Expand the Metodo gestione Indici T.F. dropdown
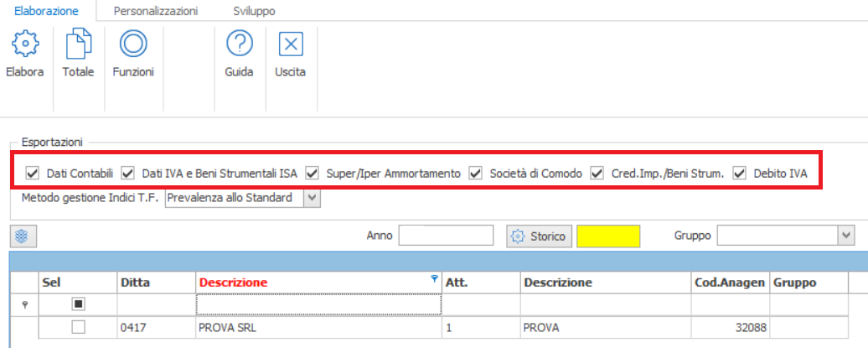The image size is (868, 348). coord(313,198)
